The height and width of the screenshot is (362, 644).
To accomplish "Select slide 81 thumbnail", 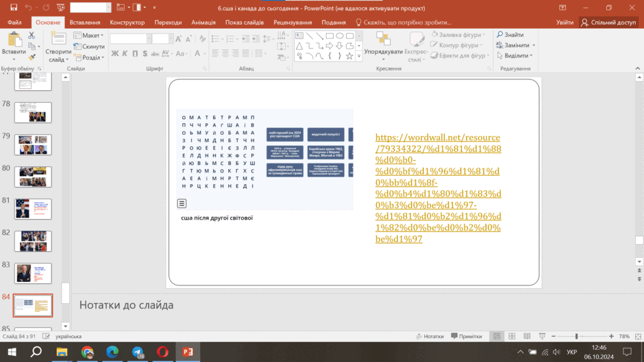I will click(33, 209).
